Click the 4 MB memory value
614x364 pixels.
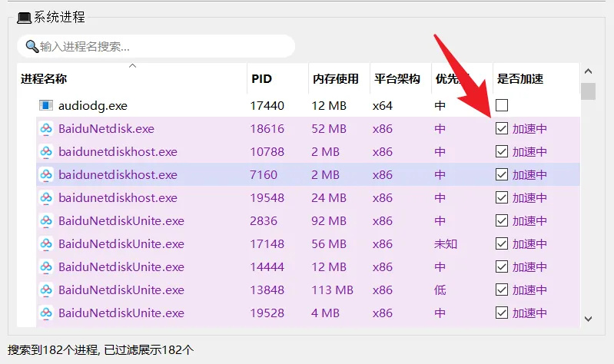(x=325, y=313)
